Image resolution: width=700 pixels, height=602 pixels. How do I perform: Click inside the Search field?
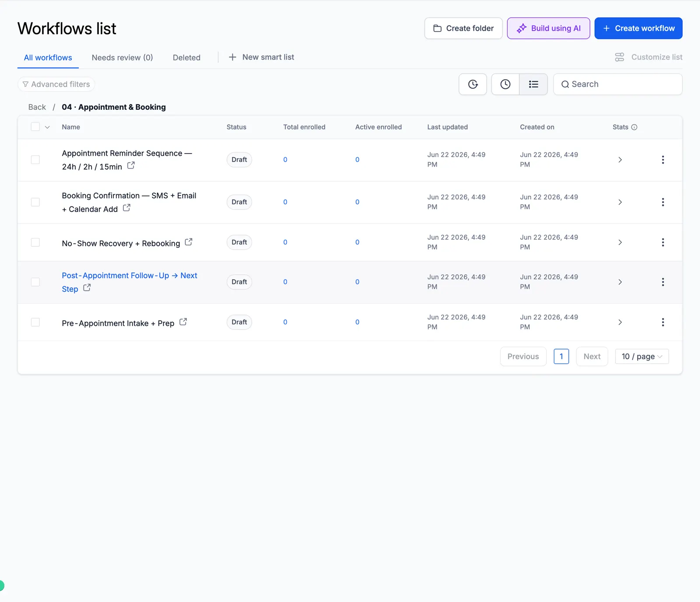(x=618, y=84)
